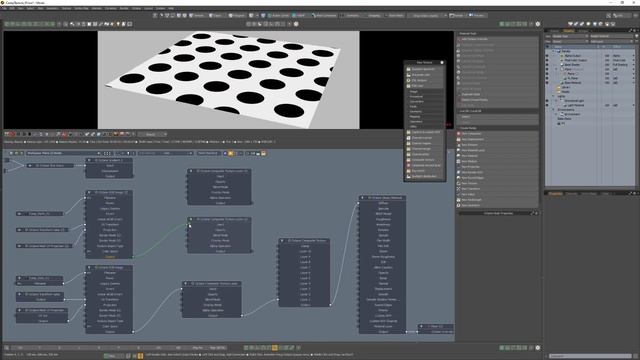Click the timeline scrub bar at the bottom
The height and width of the screenshot is (360, 640).
118,348
